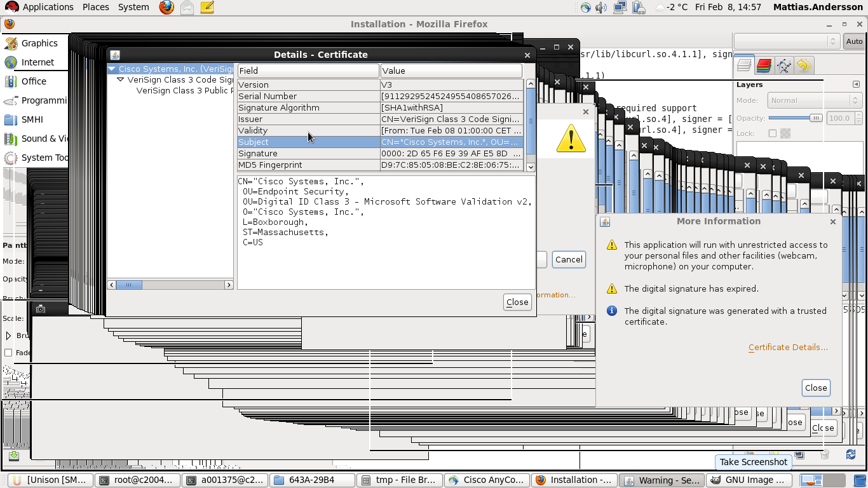
Task: Adjust the Layers Opacity slider
Action: pos(796,118)
